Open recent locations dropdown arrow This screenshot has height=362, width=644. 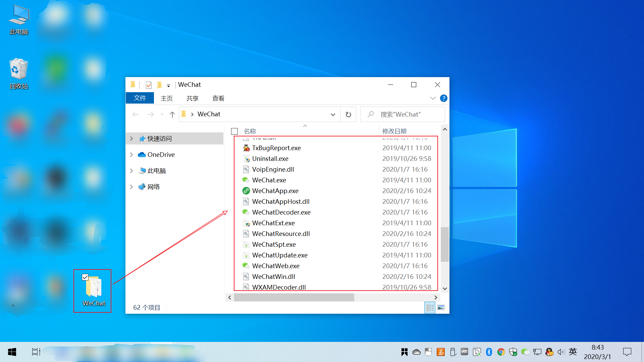tap(162, 114)
